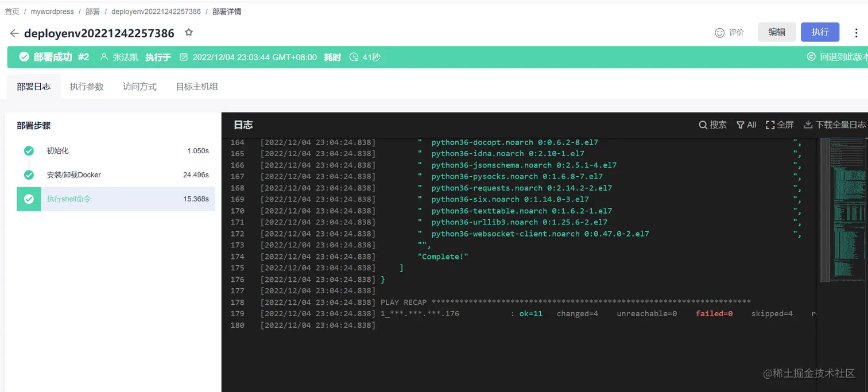This screenshot has width=868, height=392.
Task: Click the 执行shell命令 step checkmark icon
Action: (x=29, y=199)
